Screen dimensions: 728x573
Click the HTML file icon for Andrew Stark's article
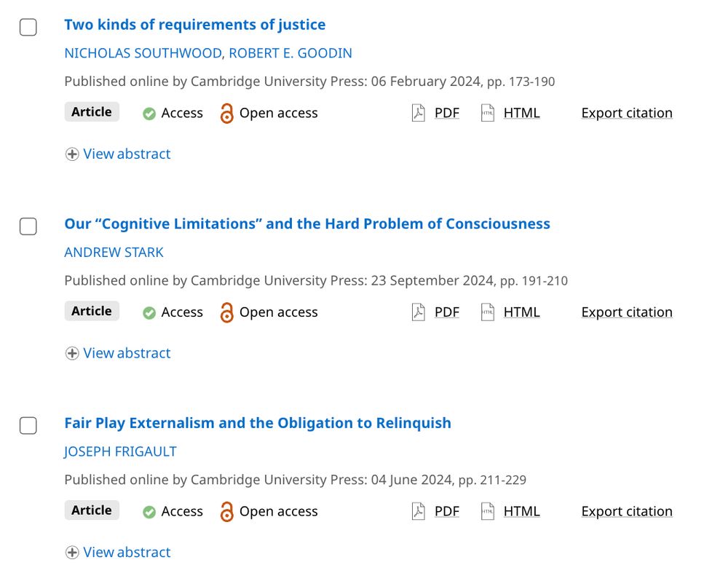(487, 312)
